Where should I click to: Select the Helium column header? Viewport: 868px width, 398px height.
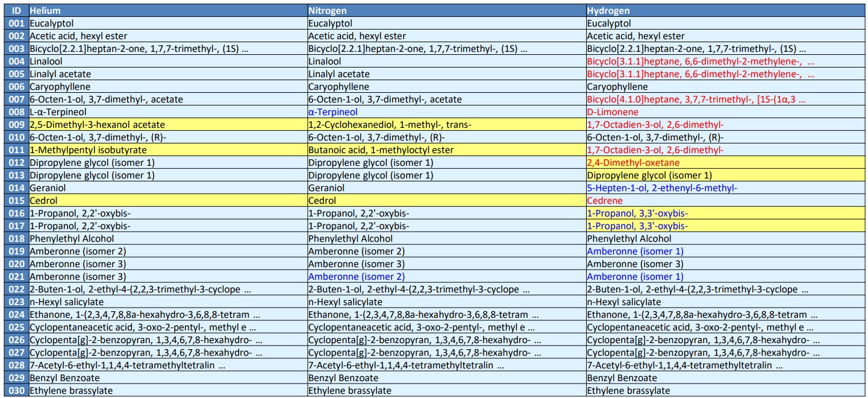168,11
